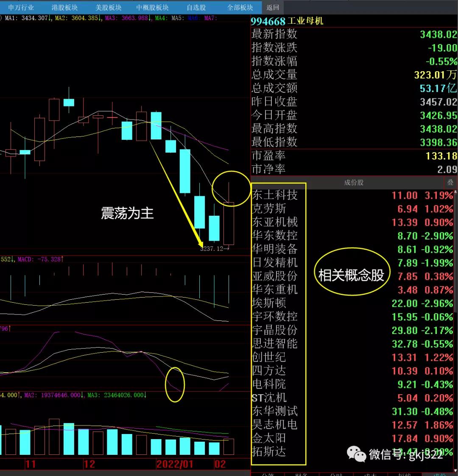Click the 2022/01 date axis marker
The height and width of the screenshot is (476, 458).
tap(175, 464)
